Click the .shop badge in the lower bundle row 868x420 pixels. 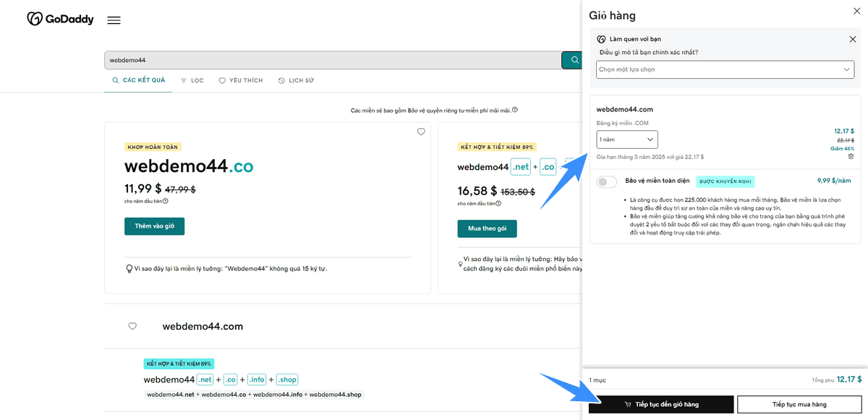click(286, 380)
